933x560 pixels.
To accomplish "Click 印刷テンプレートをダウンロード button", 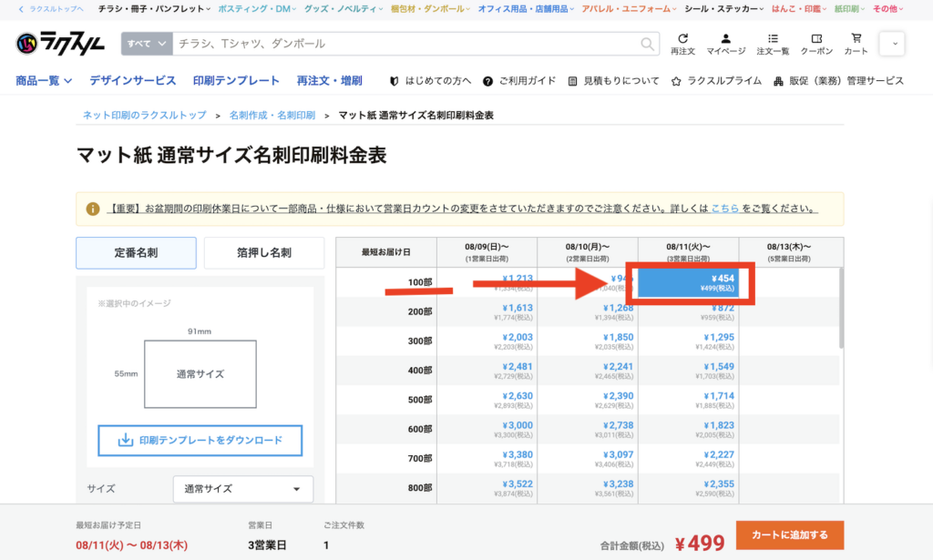I will [x=200, y=441].
